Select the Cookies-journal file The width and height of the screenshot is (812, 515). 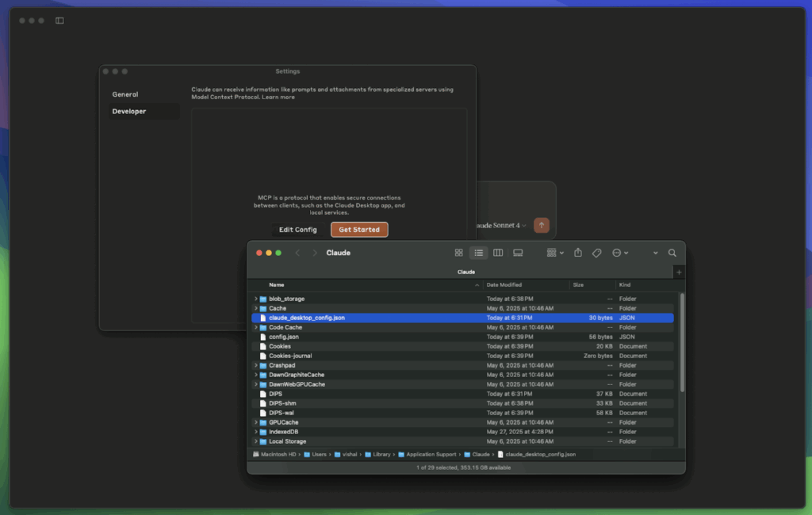point(462,356)
